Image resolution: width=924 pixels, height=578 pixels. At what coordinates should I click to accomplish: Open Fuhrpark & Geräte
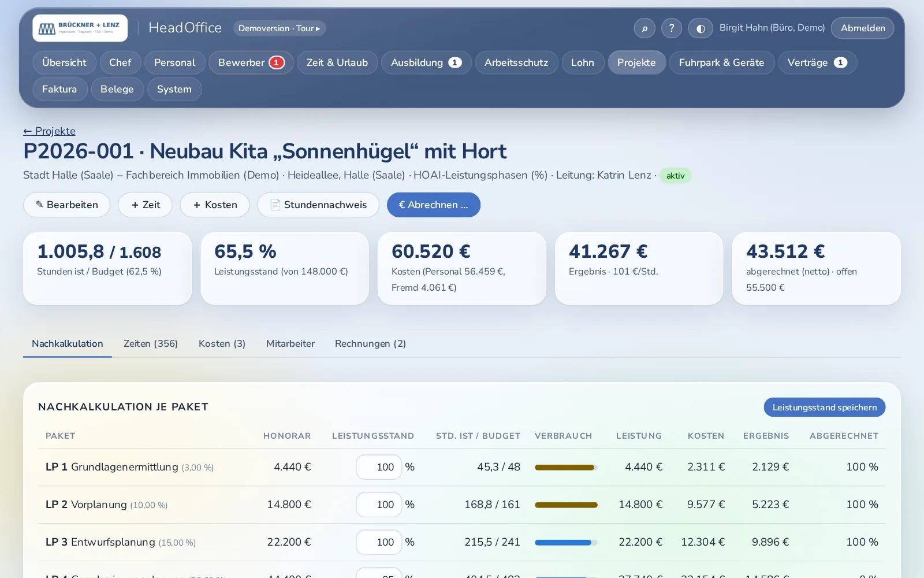722,62
